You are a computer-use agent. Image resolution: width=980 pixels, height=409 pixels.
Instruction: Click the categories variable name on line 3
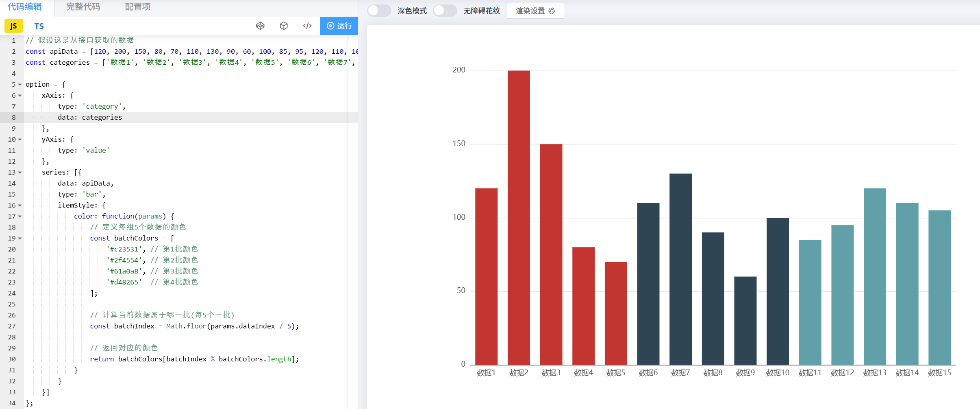click(x=70, y=62)
